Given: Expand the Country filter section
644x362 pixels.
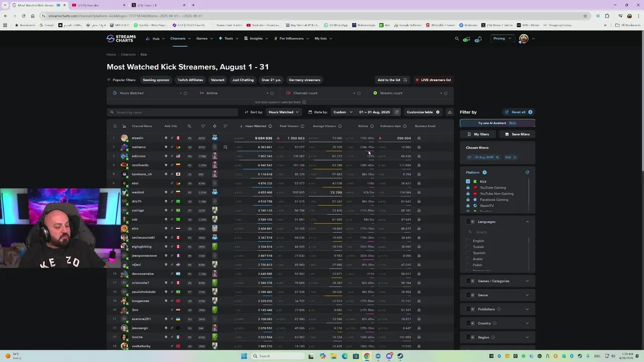Looking at the screenshot, I should tap(527, 323).
